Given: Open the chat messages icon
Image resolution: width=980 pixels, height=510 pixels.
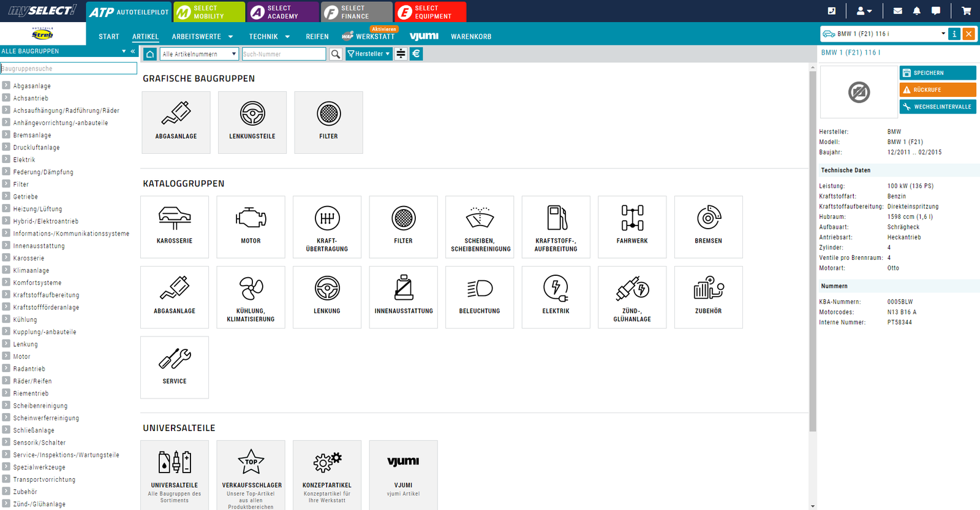Looking at the screenshot, I should pyautogui.click(x=936, y=11).
